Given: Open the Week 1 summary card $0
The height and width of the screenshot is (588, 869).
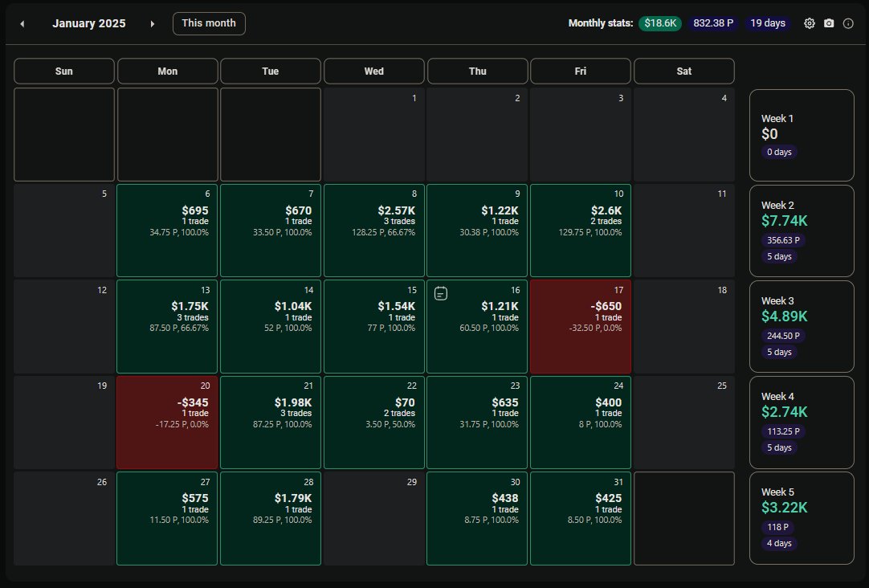Looking at the screenshot, I should click(802, 135).
